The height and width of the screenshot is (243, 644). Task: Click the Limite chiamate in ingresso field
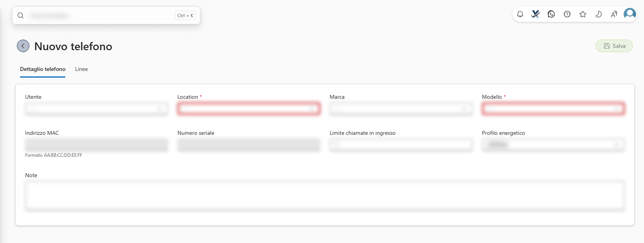coord(401,145)
